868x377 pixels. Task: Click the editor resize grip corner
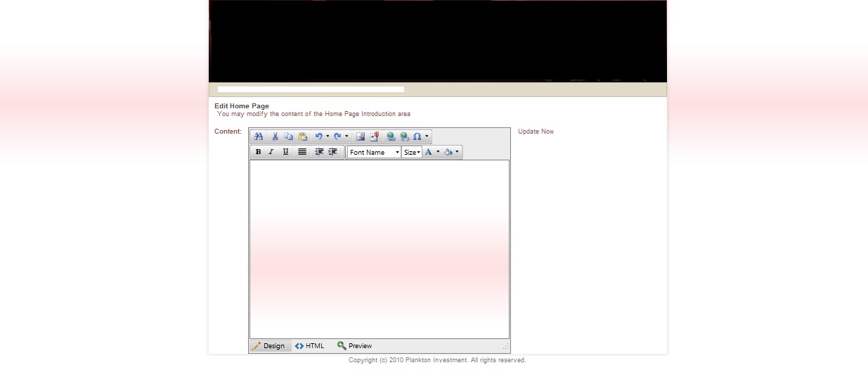[x=505, y=347]
